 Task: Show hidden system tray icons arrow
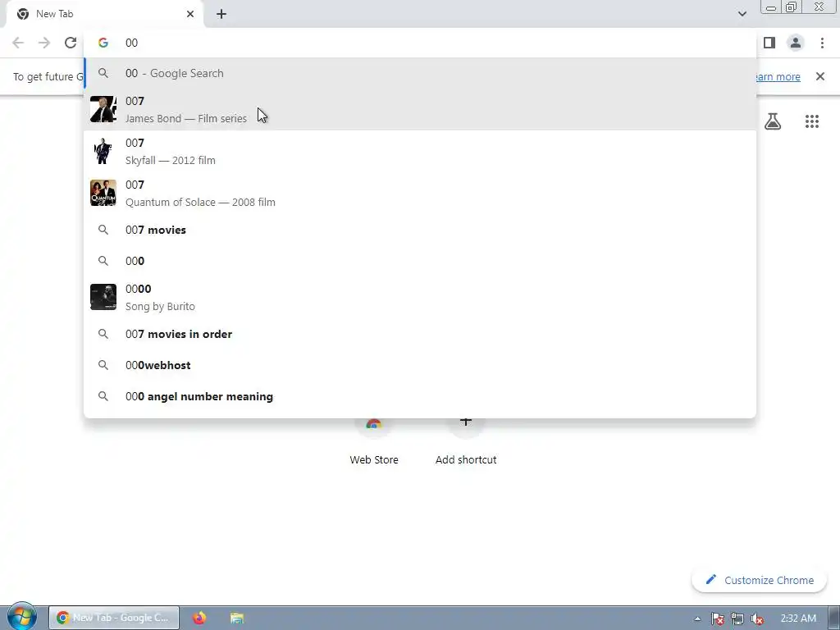pos(697,619)
